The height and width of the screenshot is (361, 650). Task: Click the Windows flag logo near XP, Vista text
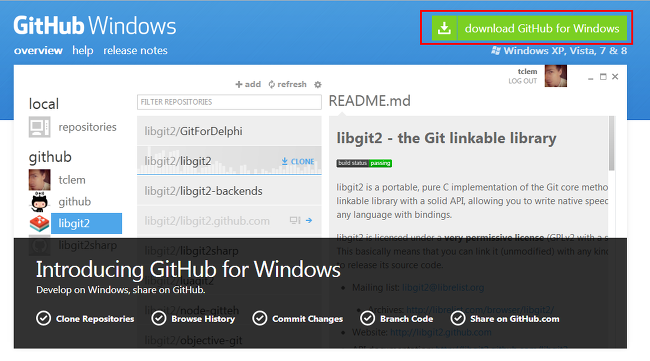click(x=496, y=51)
